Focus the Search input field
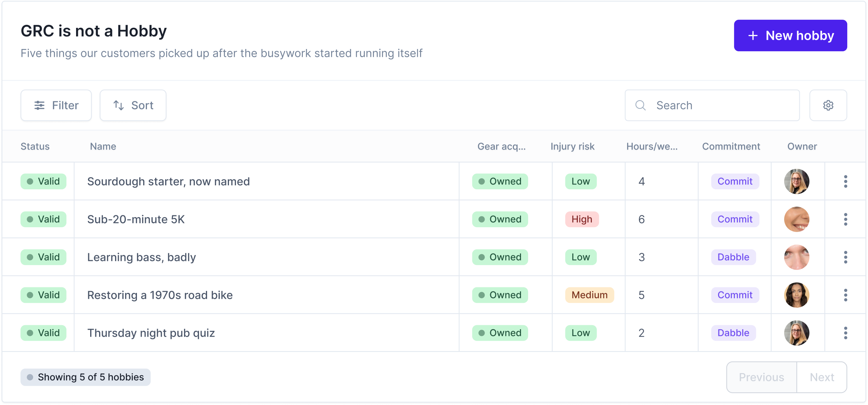The image size is (868, 405). point(712,105)
